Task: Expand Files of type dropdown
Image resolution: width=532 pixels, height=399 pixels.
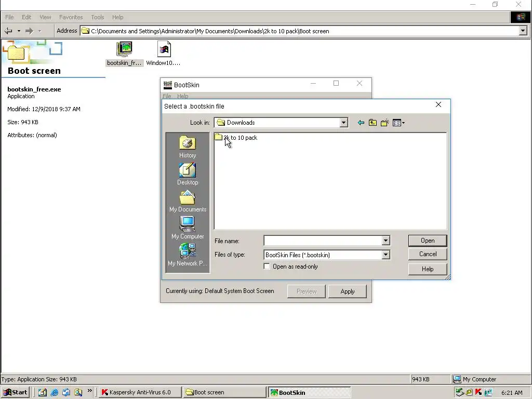Action: click(x=385, y=255)
